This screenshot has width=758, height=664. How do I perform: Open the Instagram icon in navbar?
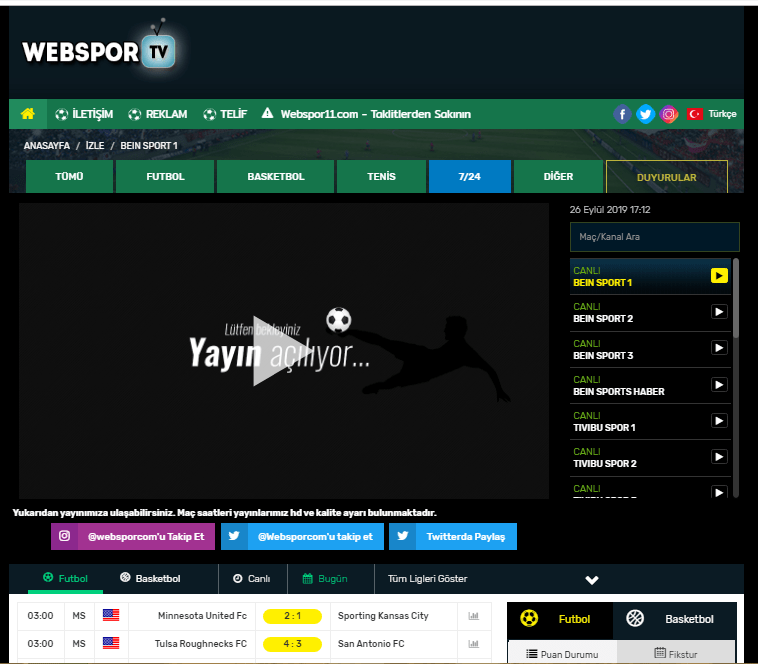click(x=669, y=114)
